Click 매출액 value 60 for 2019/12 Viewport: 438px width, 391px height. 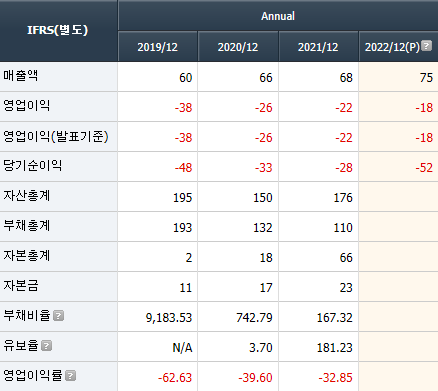coord(186,78)
